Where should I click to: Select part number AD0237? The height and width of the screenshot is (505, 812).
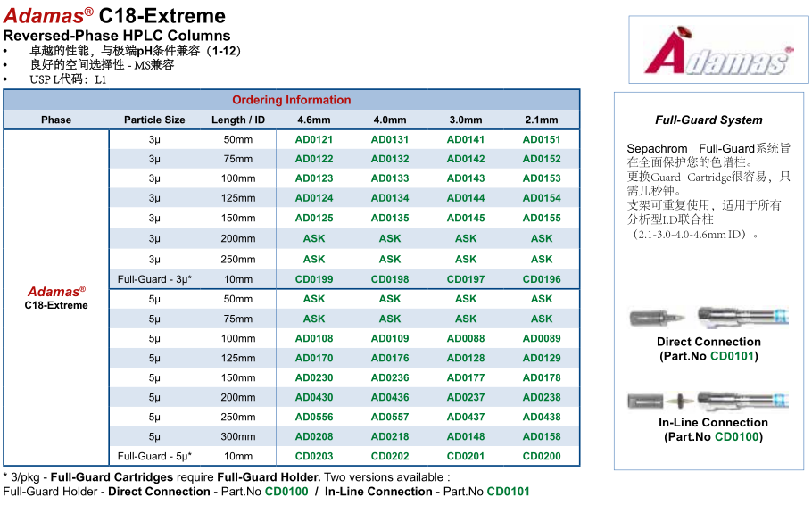pyautogui.click(x=466, y=397)
